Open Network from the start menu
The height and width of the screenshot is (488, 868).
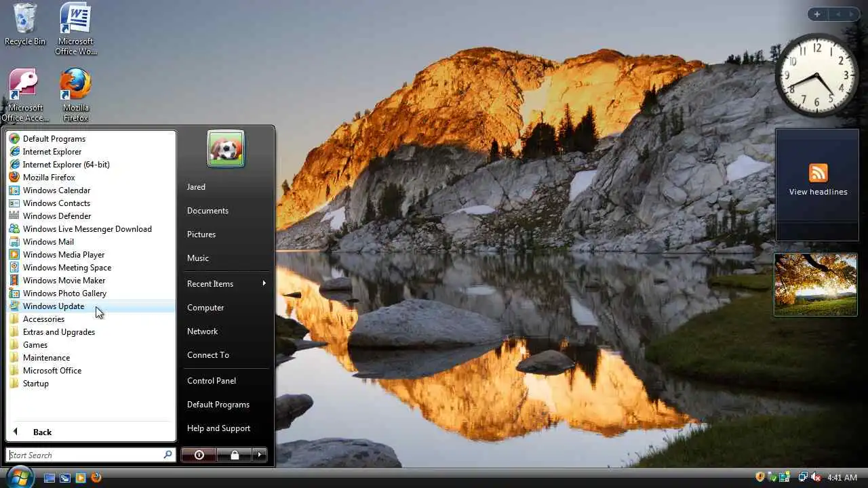click(226, 331)
